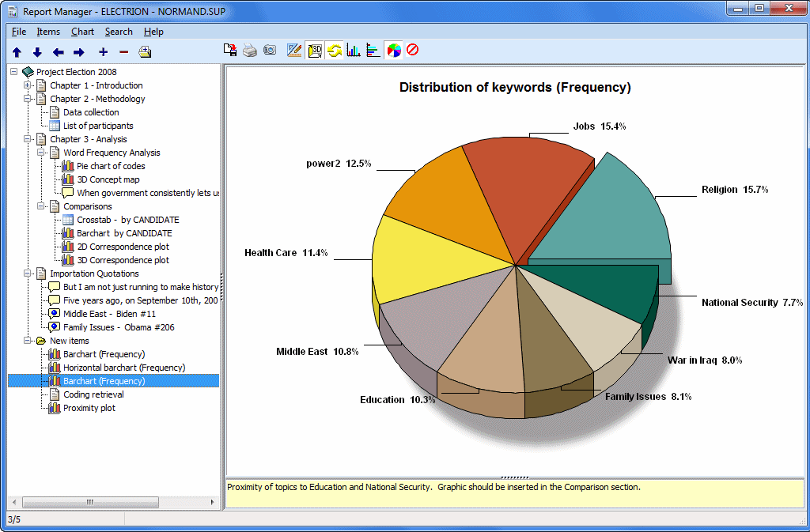Switch to horizontal bar chart icon
The width and height of the screenshot is (810, 532).
[373, 51]
